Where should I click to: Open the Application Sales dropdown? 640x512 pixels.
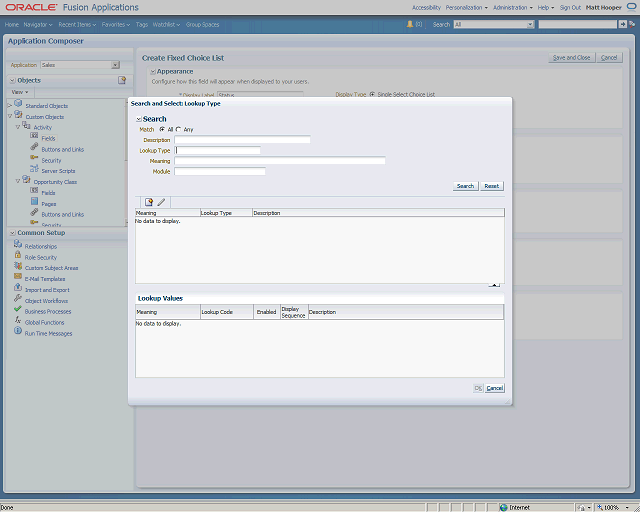[x=116, y=65]
